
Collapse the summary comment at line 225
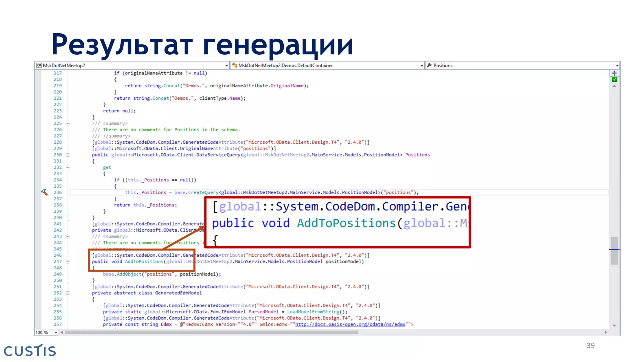click(67, 123)
